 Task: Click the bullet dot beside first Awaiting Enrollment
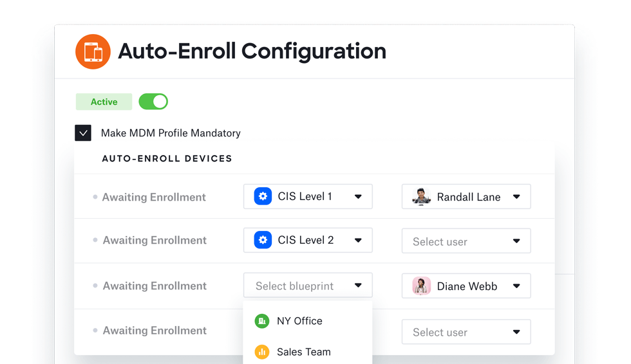95,197
